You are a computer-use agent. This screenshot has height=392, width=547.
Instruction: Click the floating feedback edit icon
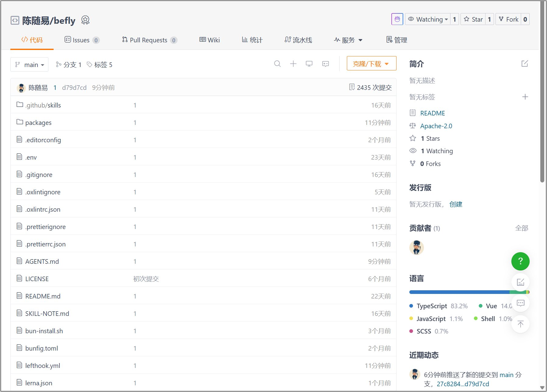521,282
